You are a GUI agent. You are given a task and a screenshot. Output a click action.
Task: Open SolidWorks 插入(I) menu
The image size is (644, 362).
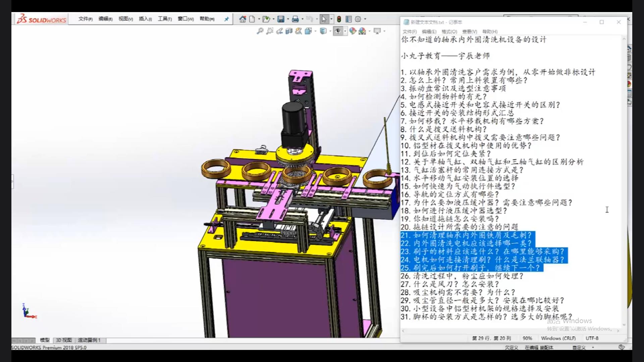click(145, 19)
